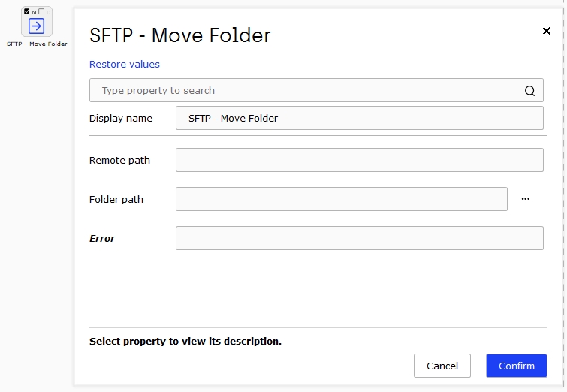Screen dimensions: 567x392
Task: Click the SFTP Move Folder arrow node icon
Action: click(37, 26)
